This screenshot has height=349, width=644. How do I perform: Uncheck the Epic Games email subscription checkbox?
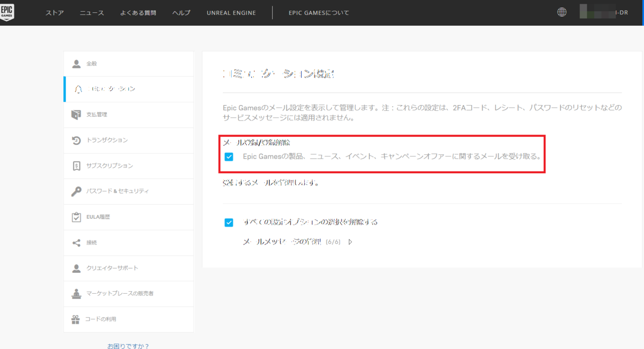(229, 157)
